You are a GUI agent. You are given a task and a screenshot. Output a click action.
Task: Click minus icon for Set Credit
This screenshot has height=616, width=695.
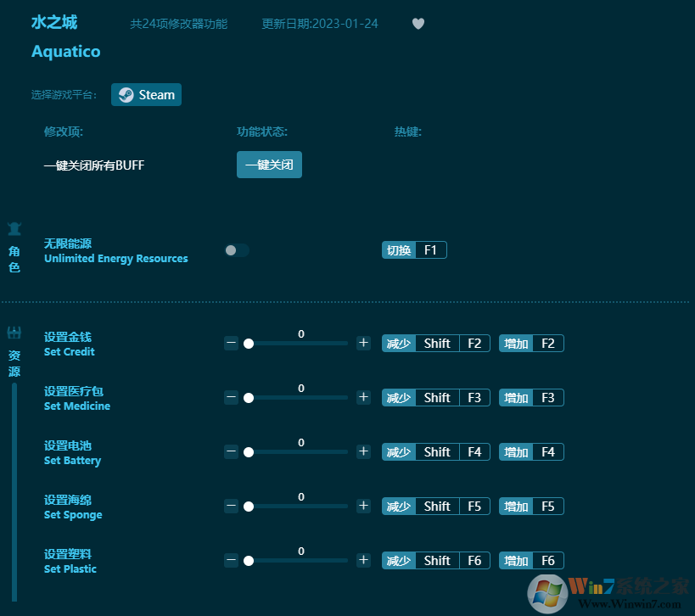point(231,343)
